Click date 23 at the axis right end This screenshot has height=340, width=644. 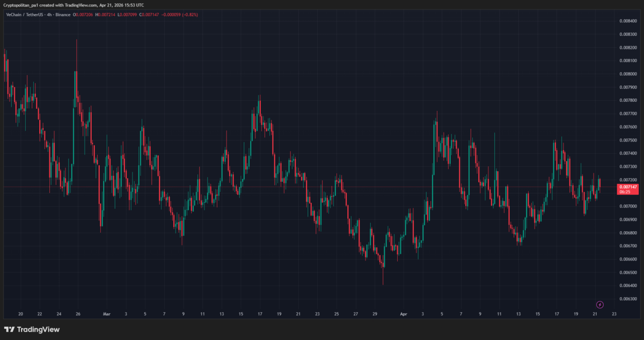(x=614, y=314)
